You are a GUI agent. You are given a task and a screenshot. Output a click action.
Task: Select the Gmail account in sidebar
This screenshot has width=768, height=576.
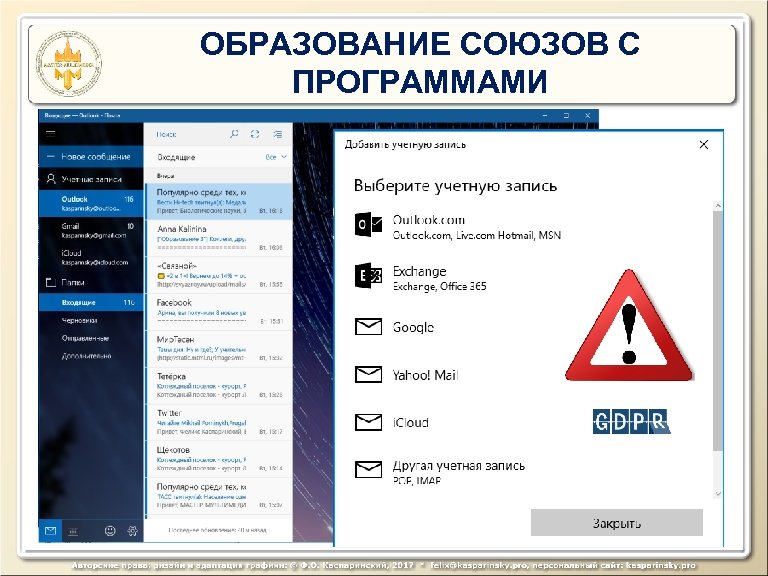pos(91,230)
